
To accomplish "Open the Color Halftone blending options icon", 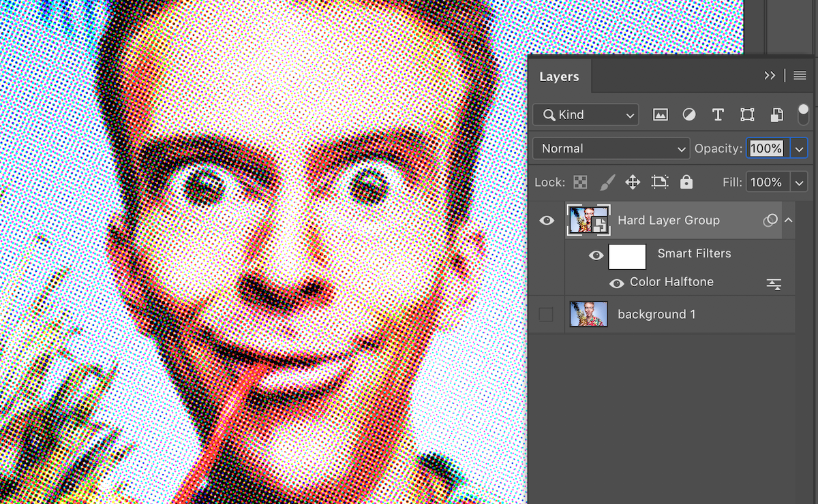I will tap(774, 283).
